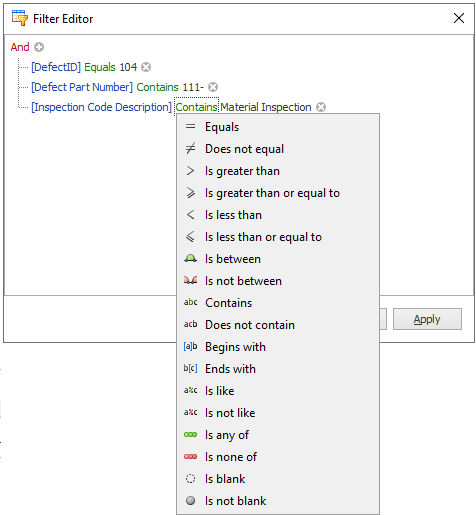
Task: Add a condition with the And plus icon
Action: (x=39, y=47)
